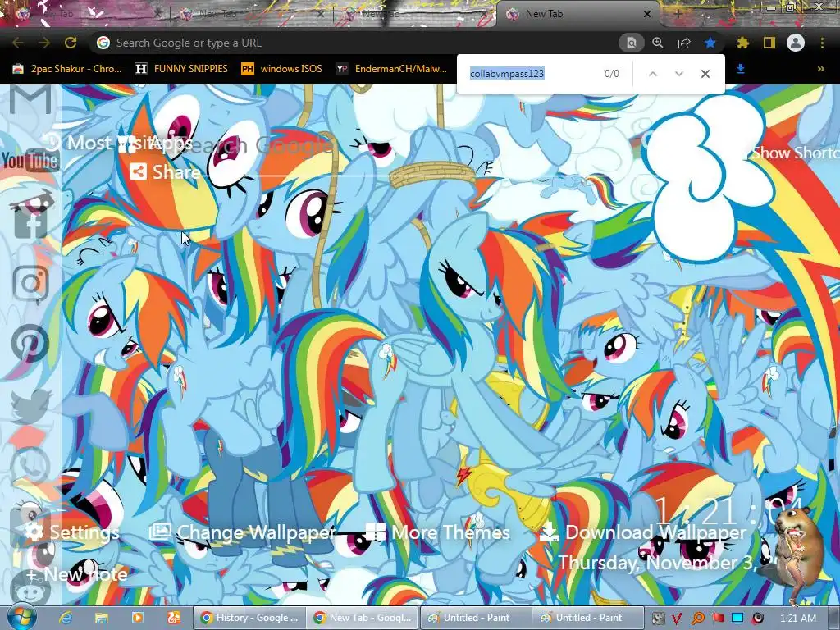Close the active New Tab tab
The height and width of the screenshot is (630, 840).
click(647, 14)
